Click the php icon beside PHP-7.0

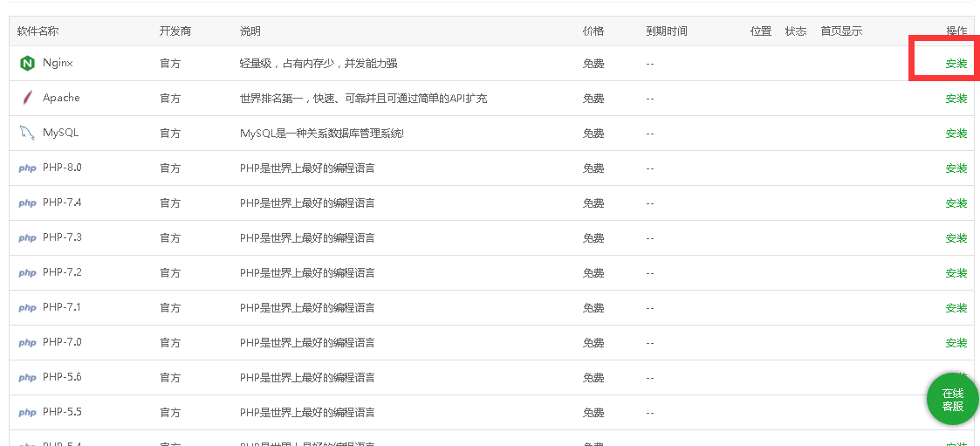point(28,343)
